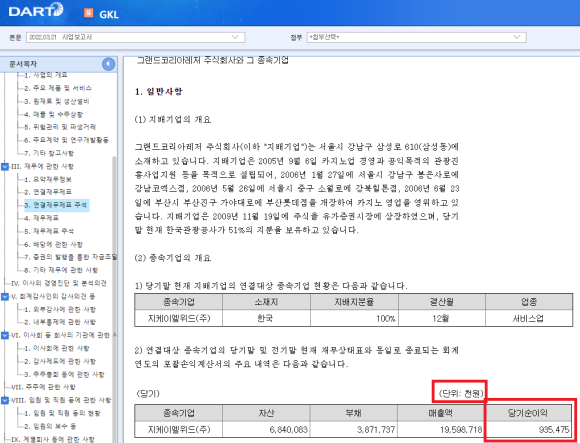
Task: Collapse the VIII. 임원 및 직원 등 section
Action: [5, 400]
